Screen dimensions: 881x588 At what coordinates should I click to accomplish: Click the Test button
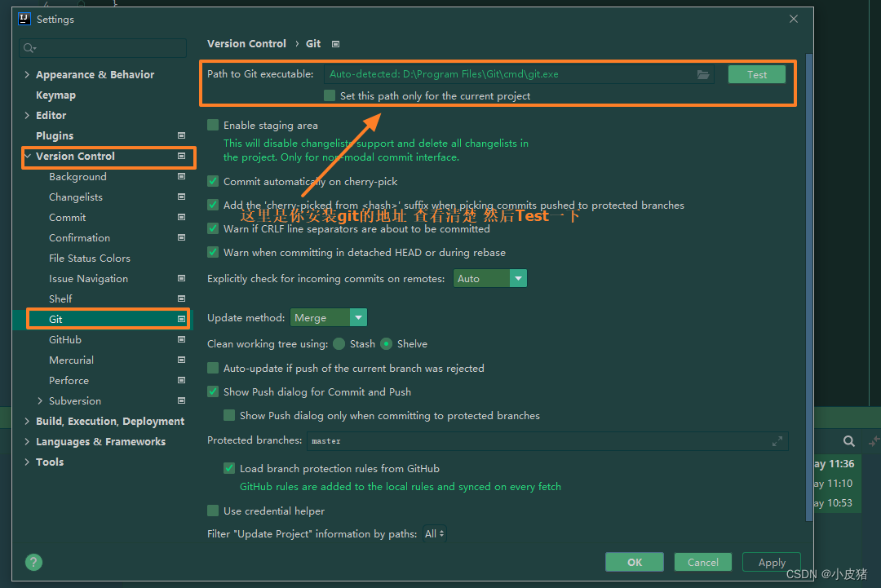click(756, 74)
